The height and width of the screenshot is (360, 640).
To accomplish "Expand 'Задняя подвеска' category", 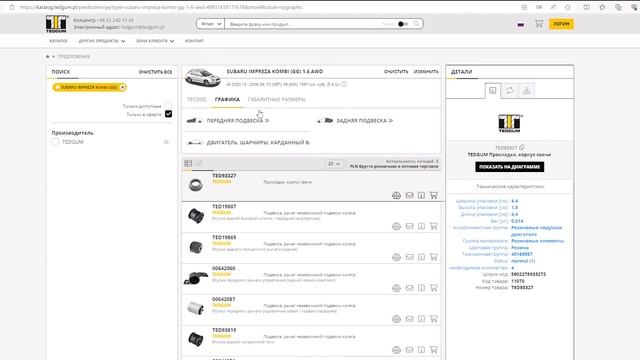I will pyautogui.click(x=364, y=121).
